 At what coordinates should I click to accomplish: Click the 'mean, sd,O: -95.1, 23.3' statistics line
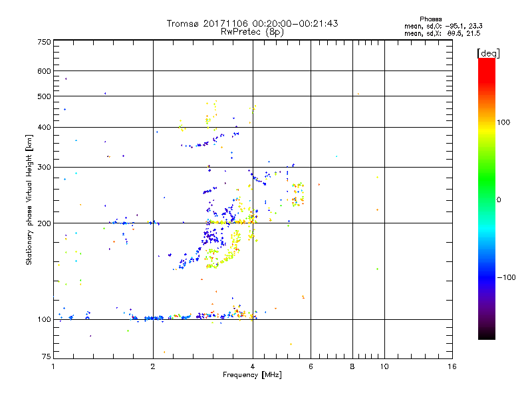pyautogui.click(x=443, y=26)
